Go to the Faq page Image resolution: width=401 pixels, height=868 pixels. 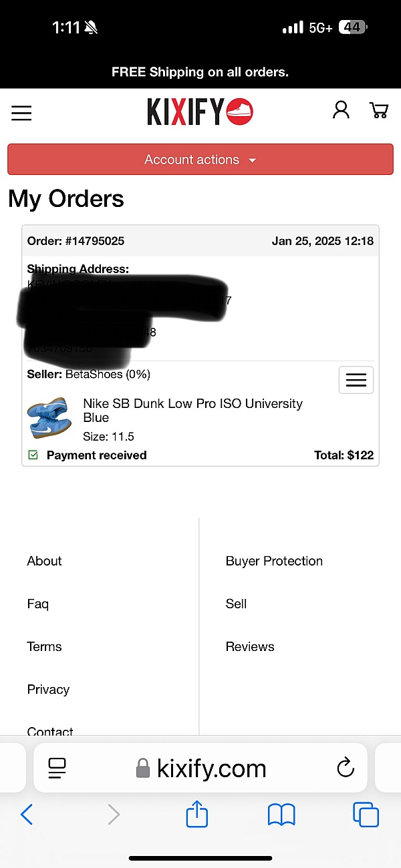point(37,604)
